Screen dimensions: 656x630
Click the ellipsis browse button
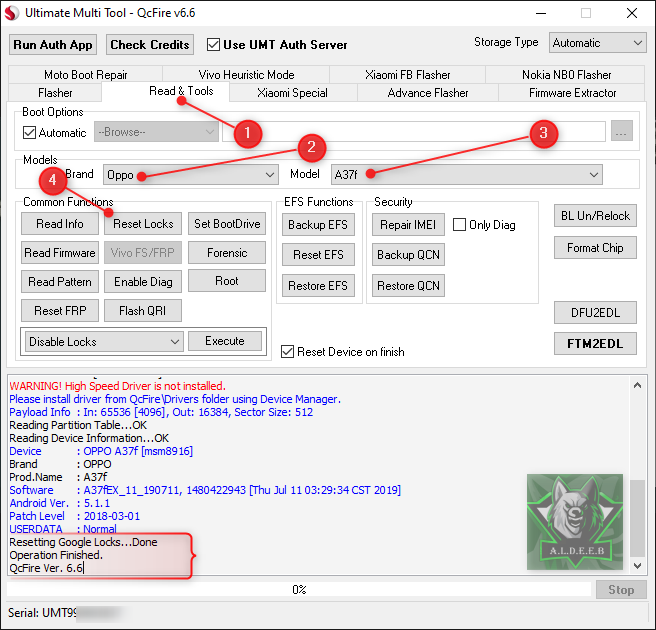(x=622, y=131)
